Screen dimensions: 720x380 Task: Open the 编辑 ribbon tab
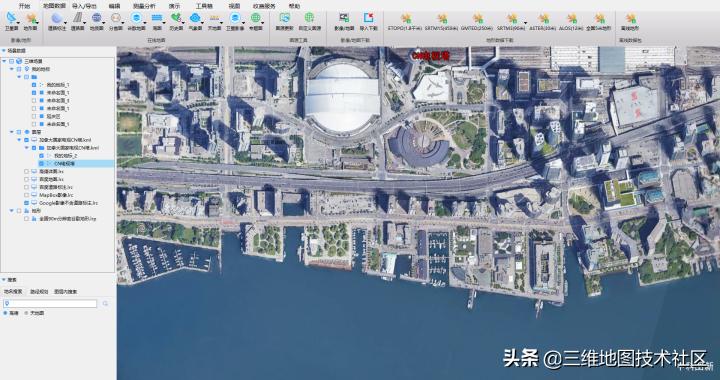point(114,6)
